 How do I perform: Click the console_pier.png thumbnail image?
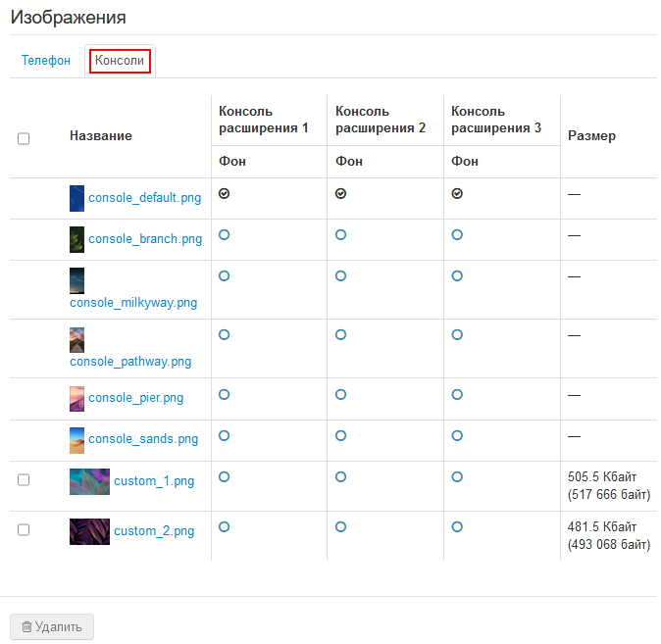tap(76, 399)
